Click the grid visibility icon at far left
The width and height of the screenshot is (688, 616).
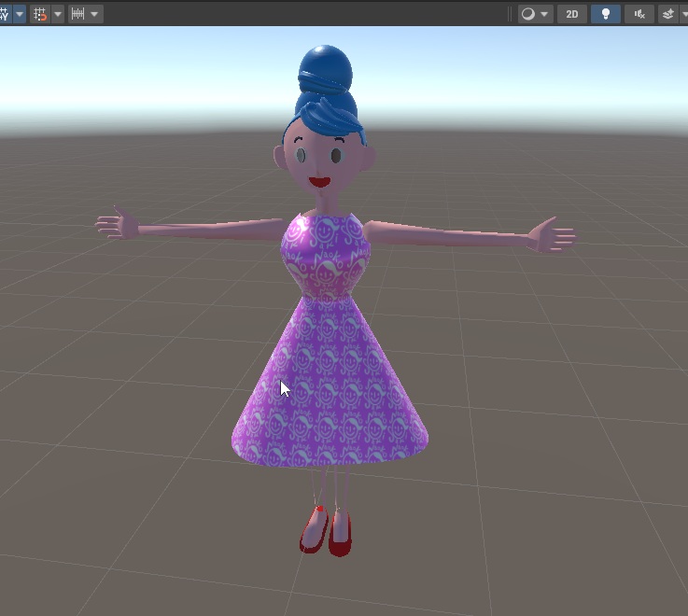(x=4, y=14)
